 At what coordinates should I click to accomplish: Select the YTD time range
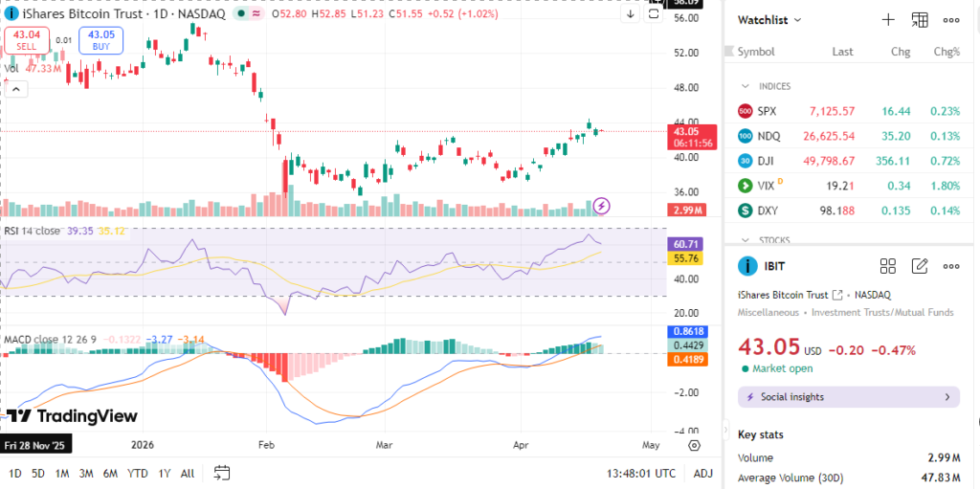click(137, 473)
